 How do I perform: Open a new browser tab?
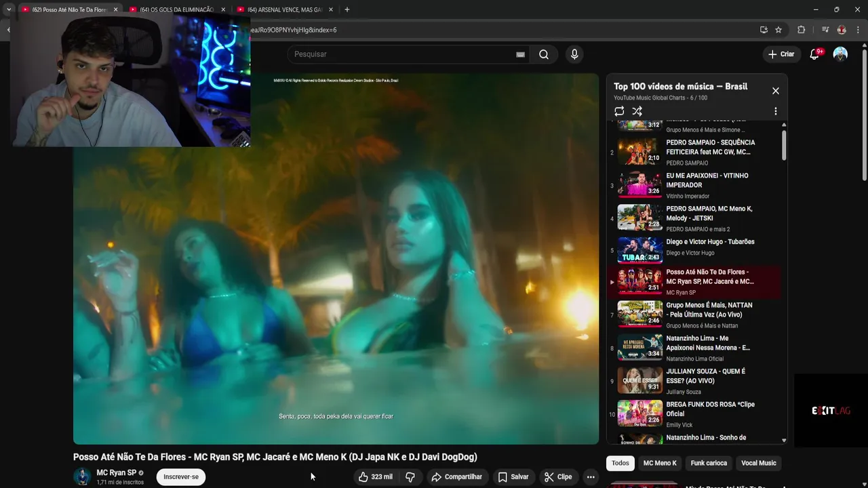point(347,9)
